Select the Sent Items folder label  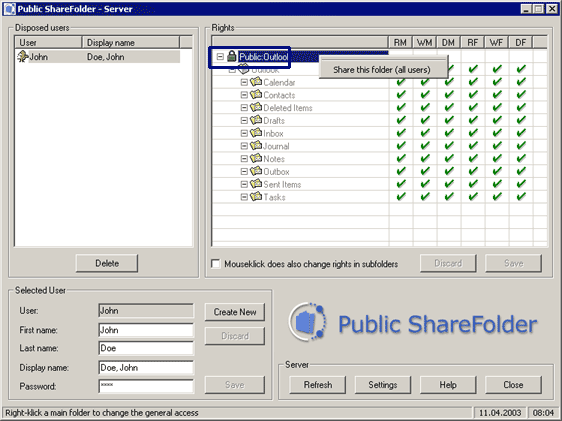point(282,185)
